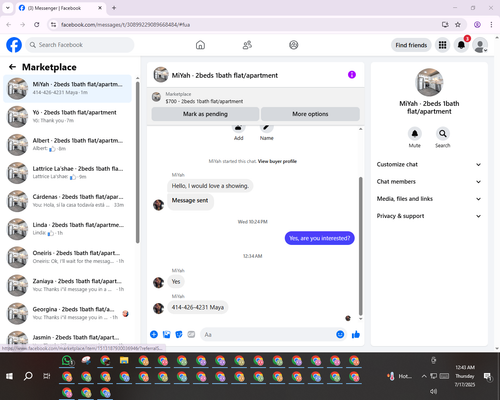Screen dimensions: 500x400
Task: Open Oneiris conversation in list
Action: (x=68, y=257)
